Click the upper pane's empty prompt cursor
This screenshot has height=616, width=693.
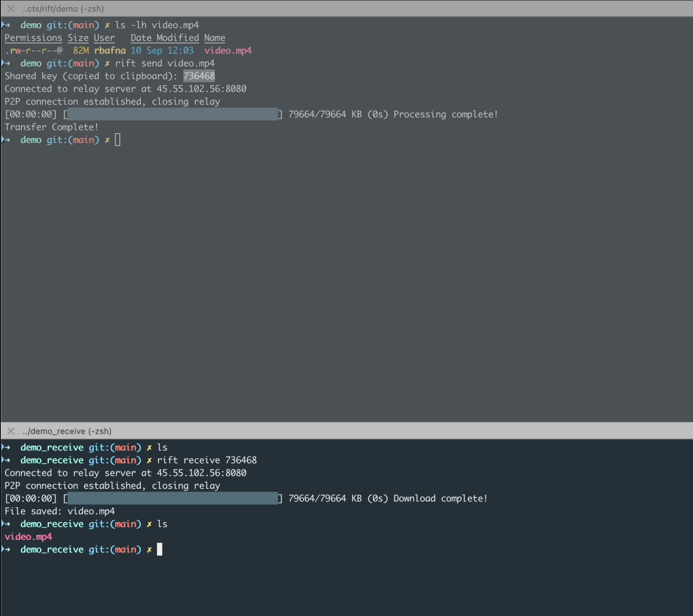point(118,140)
